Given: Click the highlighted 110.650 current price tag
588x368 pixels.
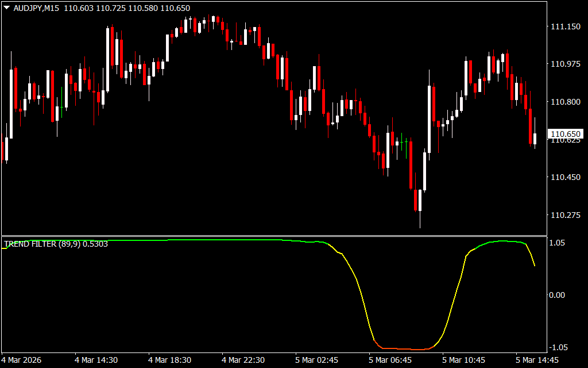Looking at the screenshot, I should pos(566,134).
